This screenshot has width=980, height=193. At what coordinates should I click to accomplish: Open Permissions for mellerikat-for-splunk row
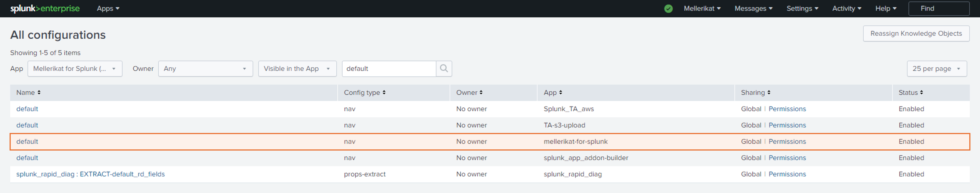tap(787, 141)
